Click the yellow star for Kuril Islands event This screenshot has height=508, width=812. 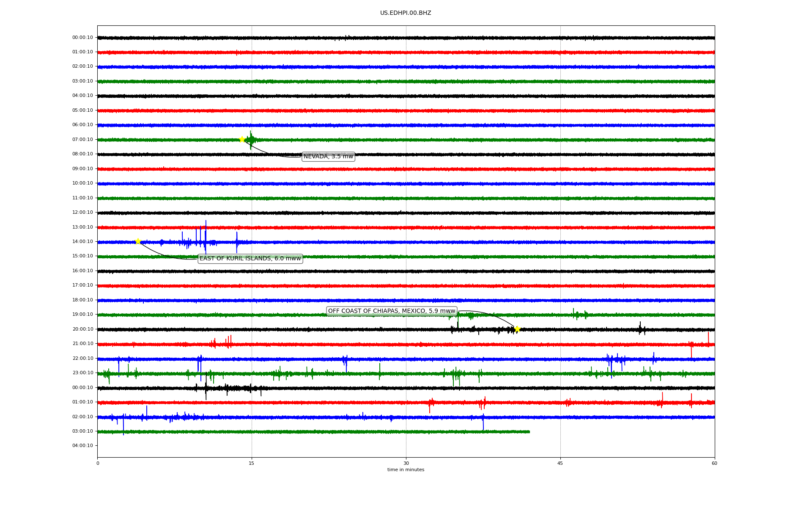[138, 241]
